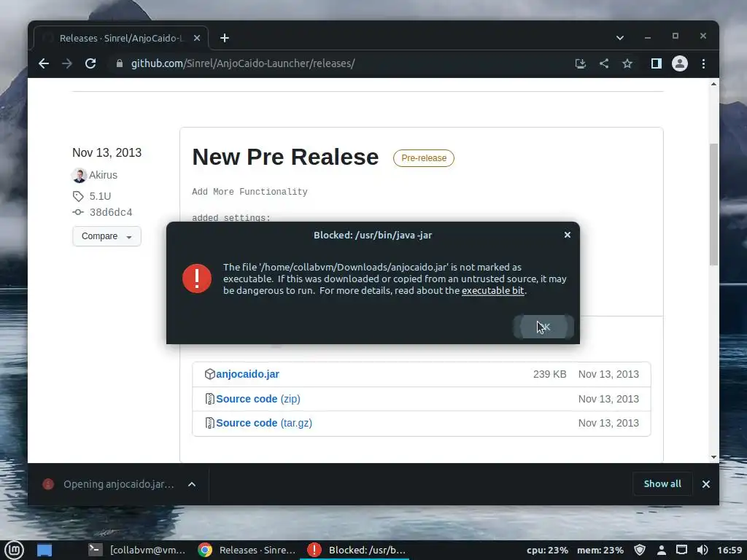Click the shield icon in system tray

tap(640, 551)
